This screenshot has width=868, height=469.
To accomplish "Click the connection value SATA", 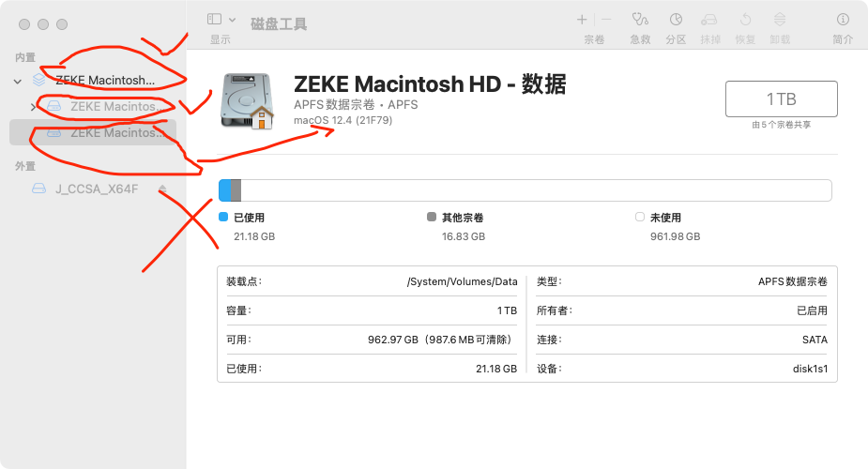I will 815,340.
